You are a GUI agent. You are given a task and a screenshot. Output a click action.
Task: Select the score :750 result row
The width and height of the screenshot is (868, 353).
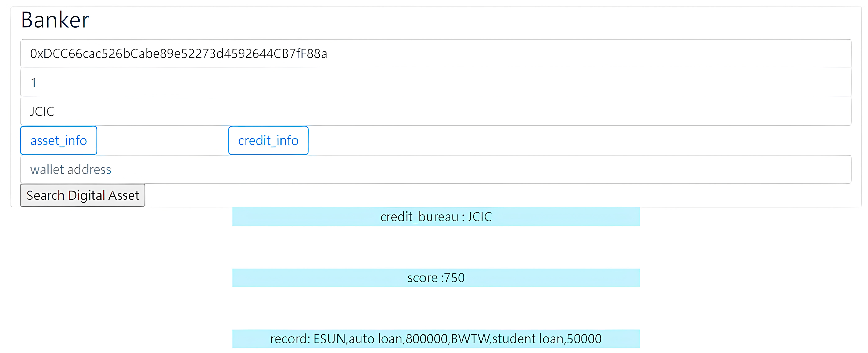(x=436, y=278)
